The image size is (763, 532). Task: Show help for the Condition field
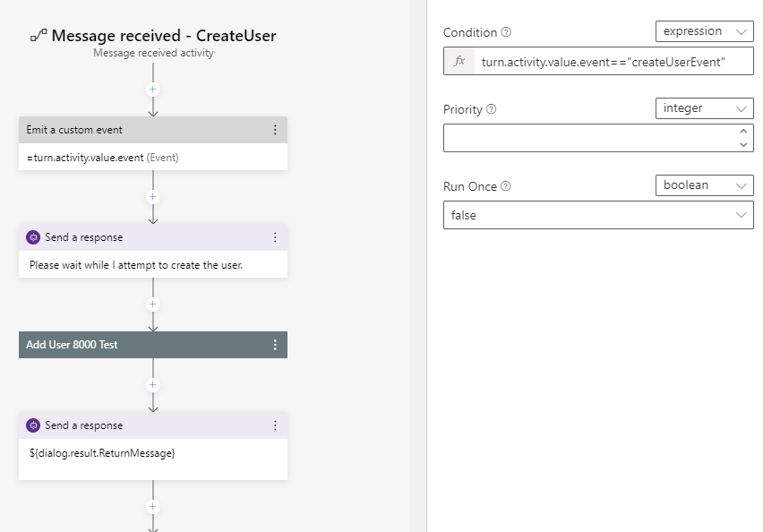tap(506, 32)
